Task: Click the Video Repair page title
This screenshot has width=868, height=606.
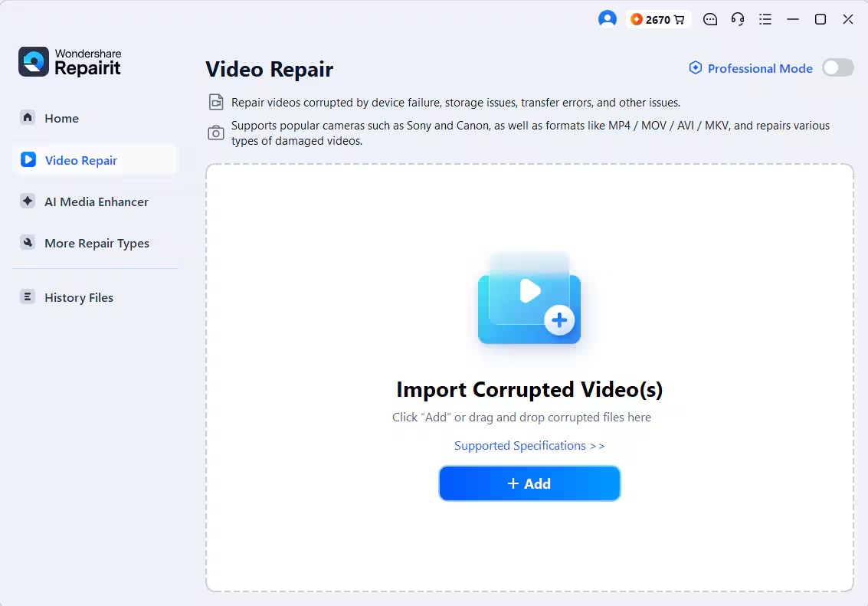Action: [269, 69]
